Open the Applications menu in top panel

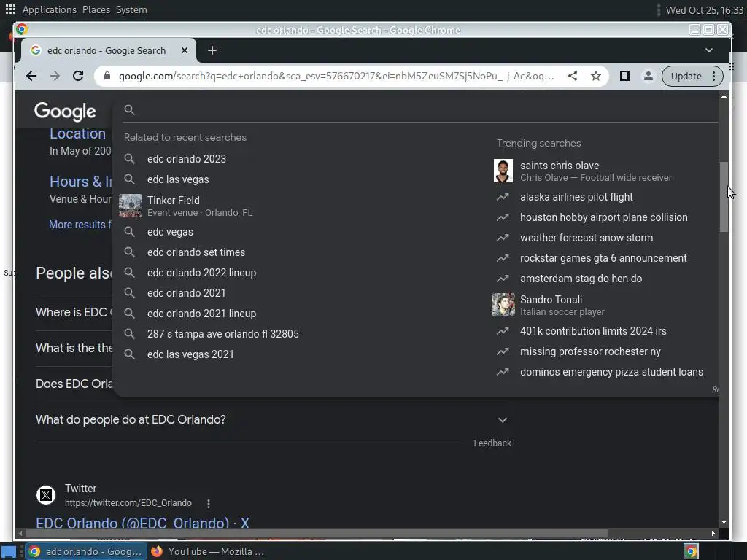pos(49,10)
